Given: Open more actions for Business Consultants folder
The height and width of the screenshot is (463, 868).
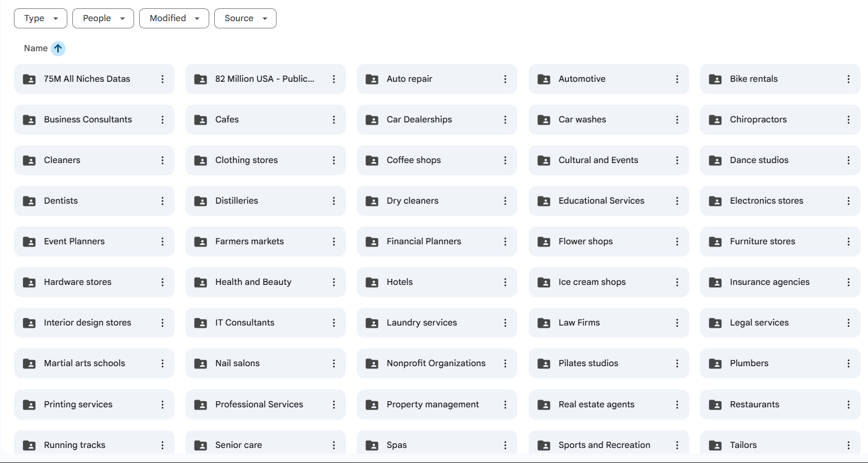Looking at the screenshot, I should pyautogui.click(x=162, y=120).
